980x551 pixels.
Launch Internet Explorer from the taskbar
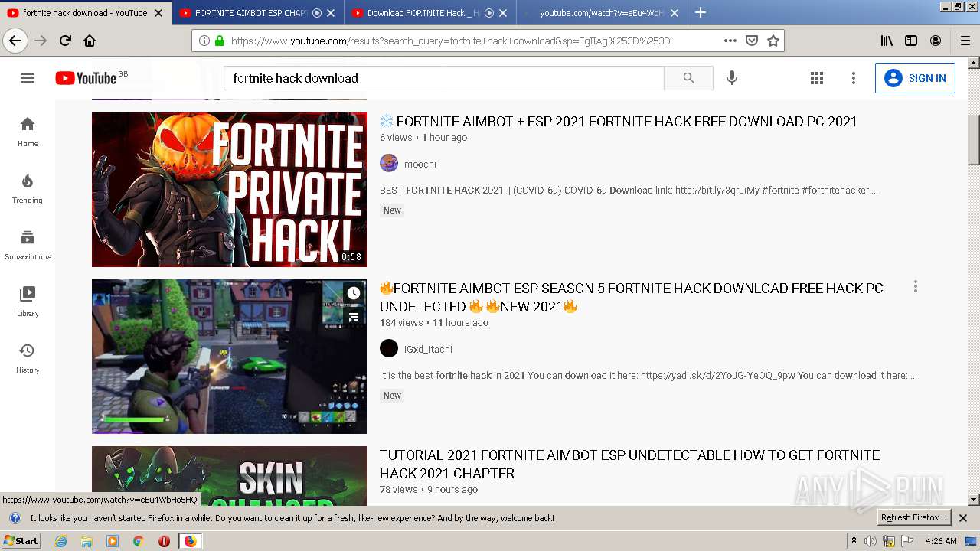[61, 541]
